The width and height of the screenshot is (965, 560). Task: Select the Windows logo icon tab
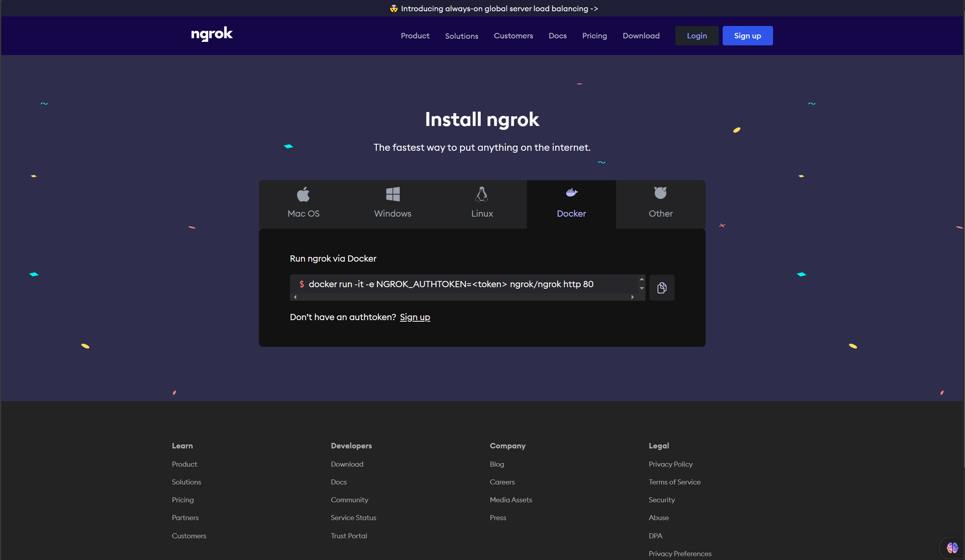coord(392,194)
